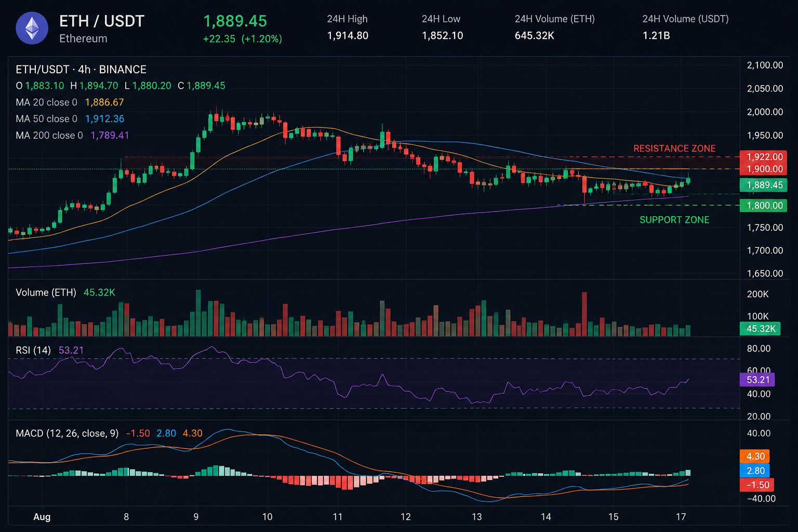The height and width of the screenshot is (532, 798).
Task: Click the 20.00 RSI axis label
Action: tap(759, 417)
